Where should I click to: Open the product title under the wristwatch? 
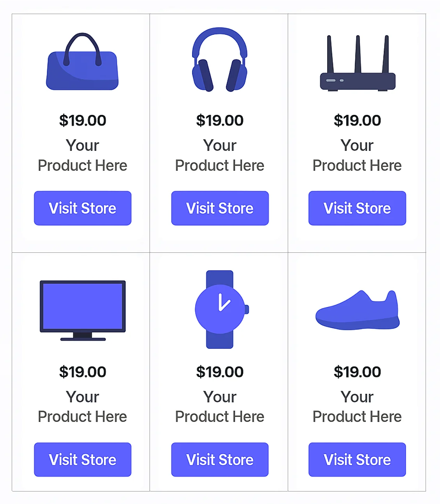pyautogui.click(x=220, y=407)
